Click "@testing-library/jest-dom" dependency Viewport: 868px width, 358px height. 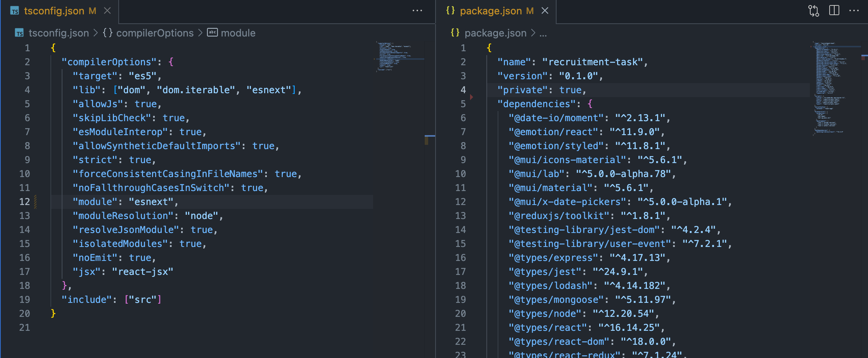click(584, 230)
